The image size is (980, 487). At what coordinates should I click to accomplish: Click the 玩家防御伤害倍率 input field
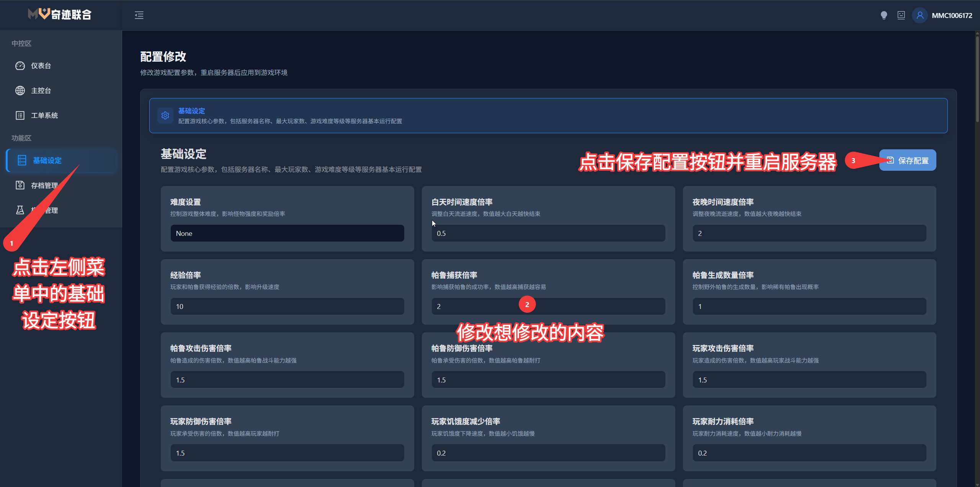coord(287,453)
